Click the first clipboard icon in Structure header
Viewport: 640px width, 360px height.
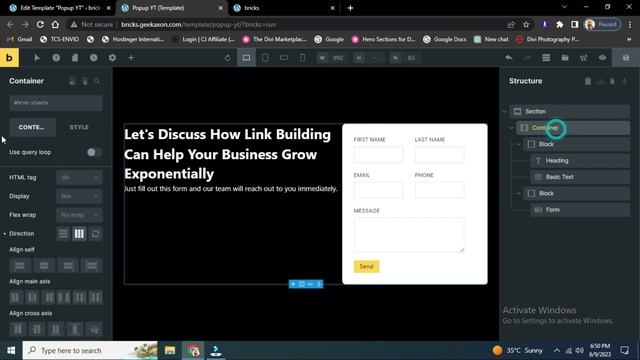pos(588,81)
